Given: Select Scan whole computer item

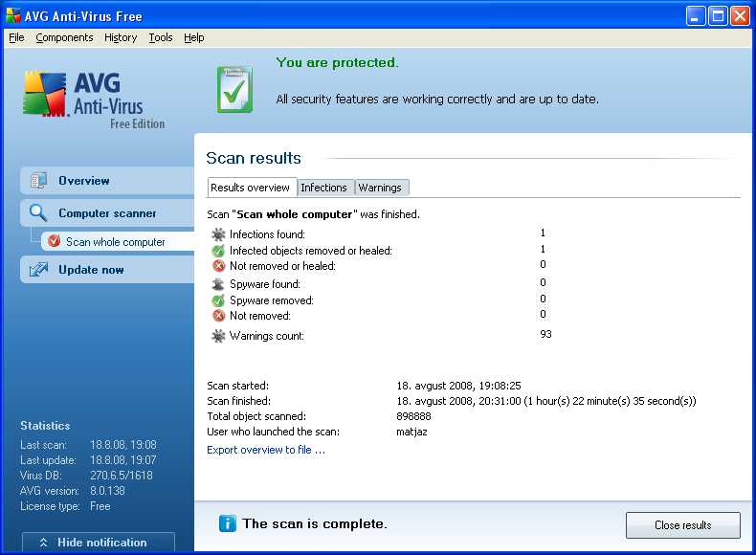Looking at the screenshot, I should pos(118,241).
